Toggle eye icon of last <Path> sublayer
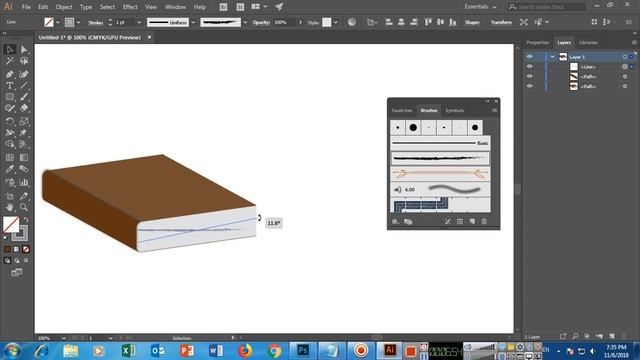640x360 pixels. point(529,86)
